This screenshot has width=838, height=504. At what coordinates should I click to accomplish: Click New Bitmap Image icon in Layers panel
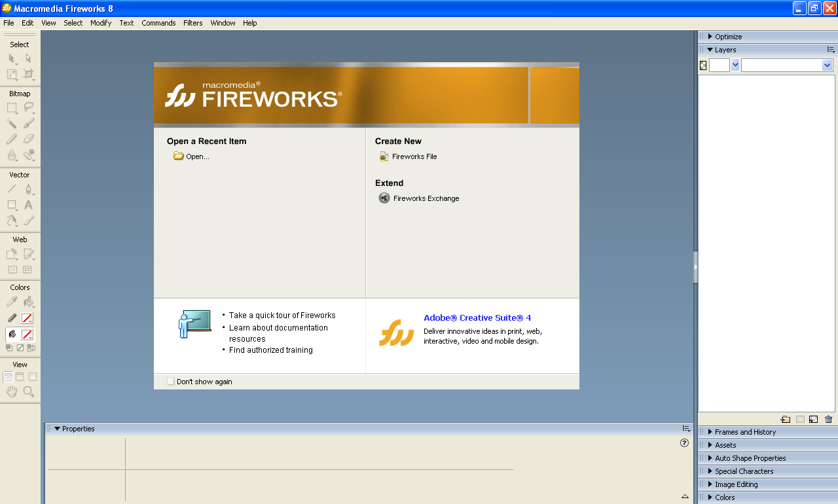(814, 420)
